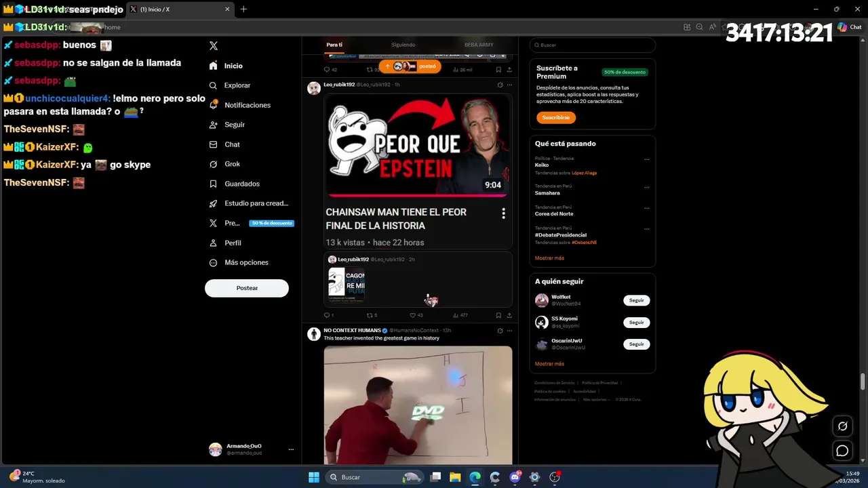
Task: Click the reply icon showing 42 on the top post
Action: [330, 69]
